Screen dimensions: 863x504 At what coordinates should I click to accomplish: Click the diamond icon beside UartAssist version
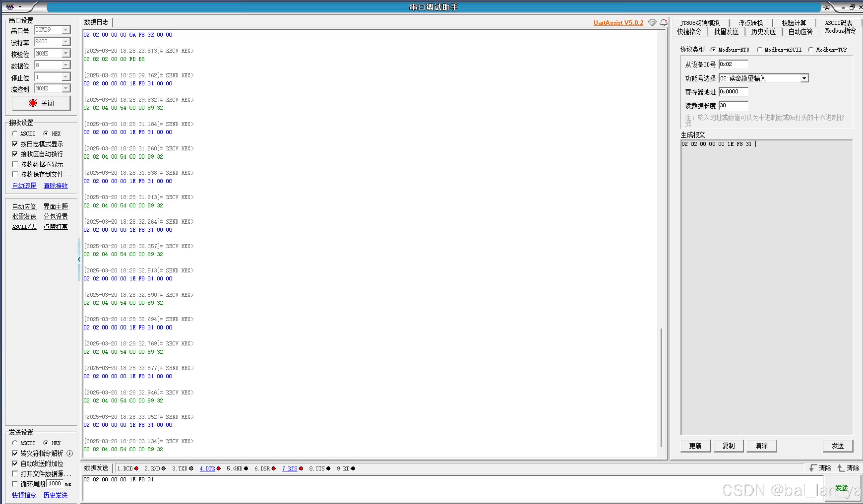coord(652,23)
